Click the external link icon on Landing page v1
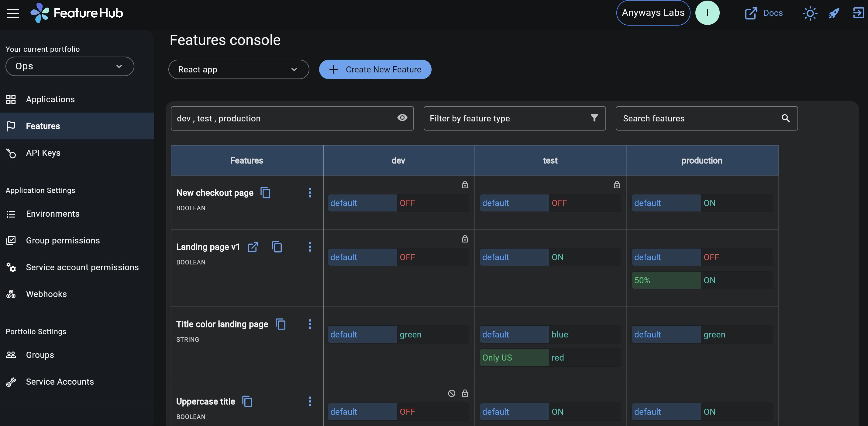Image resolution: width=868 pixels, height=426 pixels. (x=253, y=246)
